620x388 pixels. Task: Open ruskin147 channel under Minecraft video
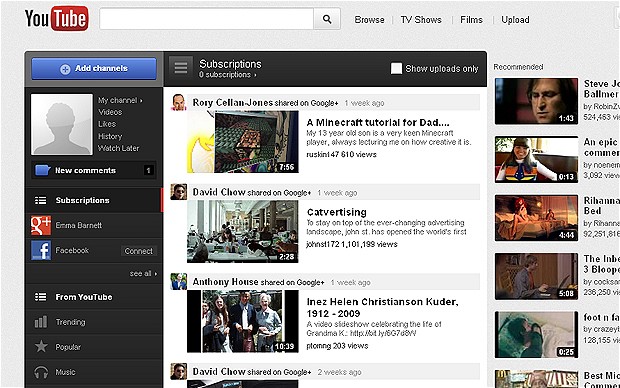(322, 155)
